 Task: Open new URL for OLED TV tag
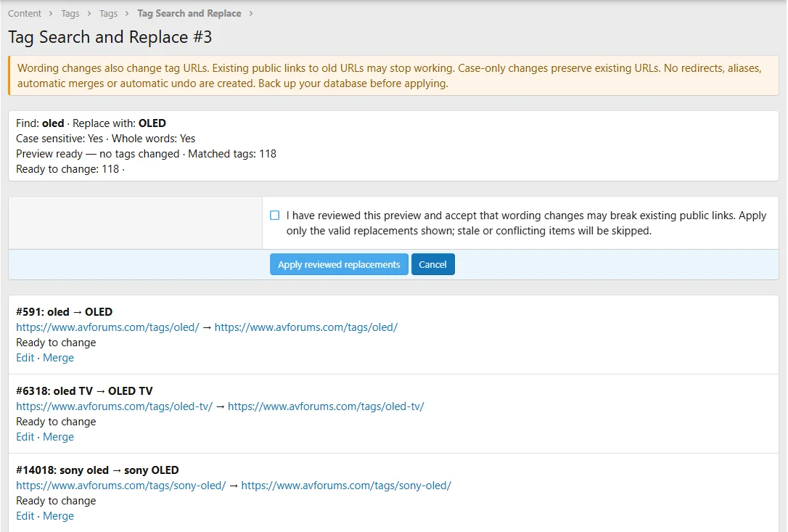pos(326,406)
